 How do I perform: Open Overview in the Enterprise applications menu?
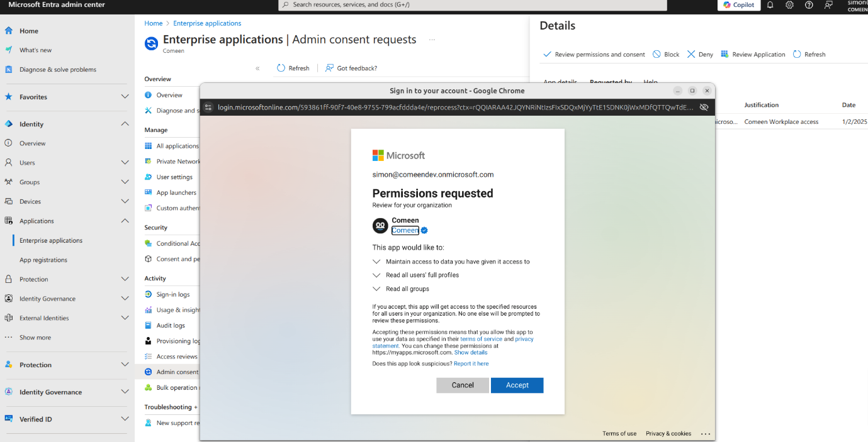pyautogui.click(x=169, y=95)
